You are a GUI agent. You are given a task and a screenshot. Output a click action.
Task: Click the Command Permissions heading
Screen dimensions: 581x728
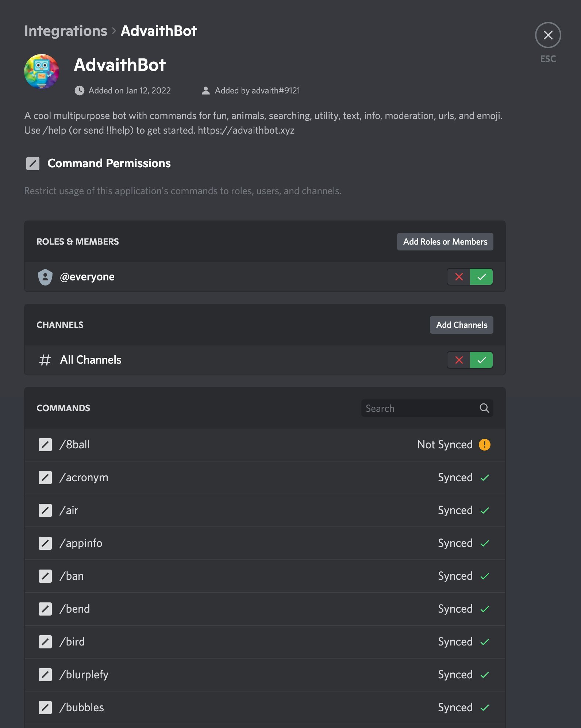[x=109, y=163]
